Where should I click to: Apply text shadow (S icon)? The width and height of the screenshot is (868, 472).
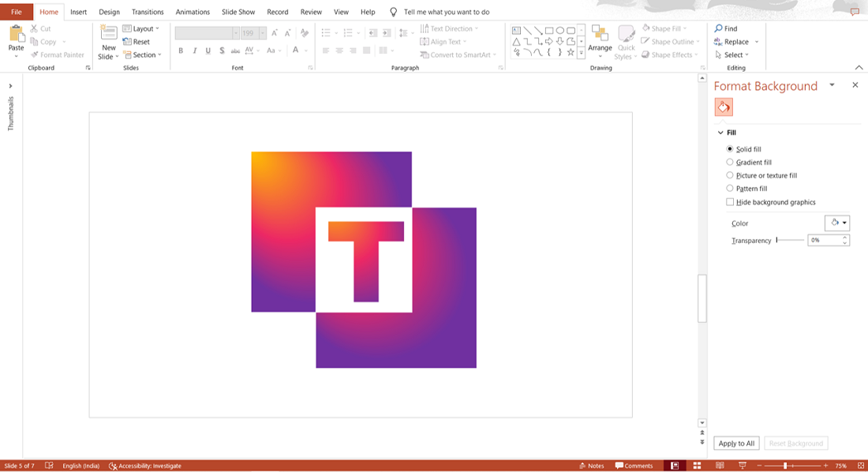tap(222, 51)
